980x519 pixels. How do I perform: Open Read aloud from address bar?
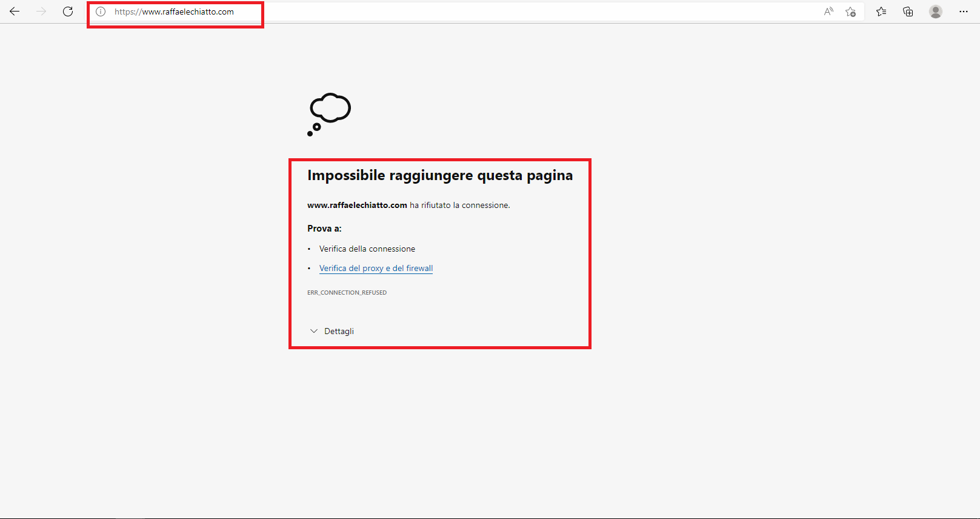click(x=828, y=12)
